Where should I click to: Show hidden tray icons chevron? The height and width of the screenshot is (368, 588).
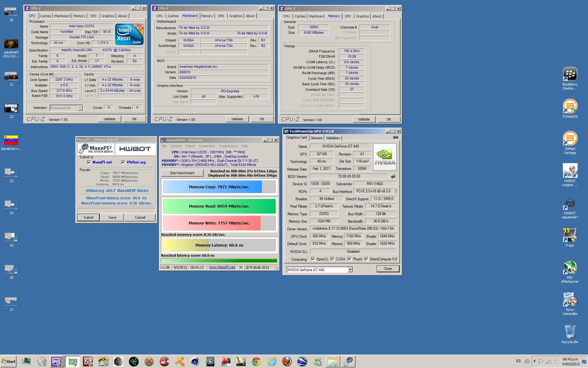click(534, 361)
